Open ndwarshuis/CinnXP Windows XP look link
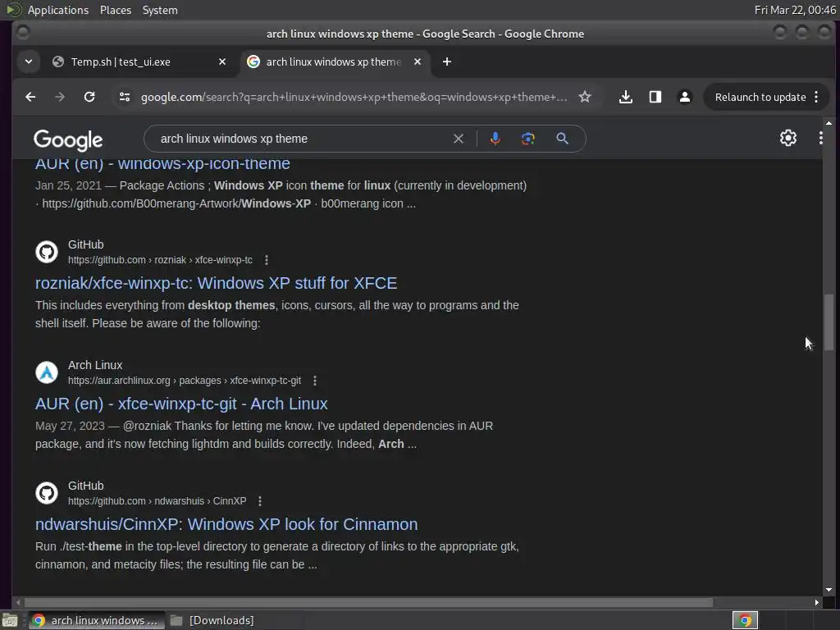 (226, 524)
